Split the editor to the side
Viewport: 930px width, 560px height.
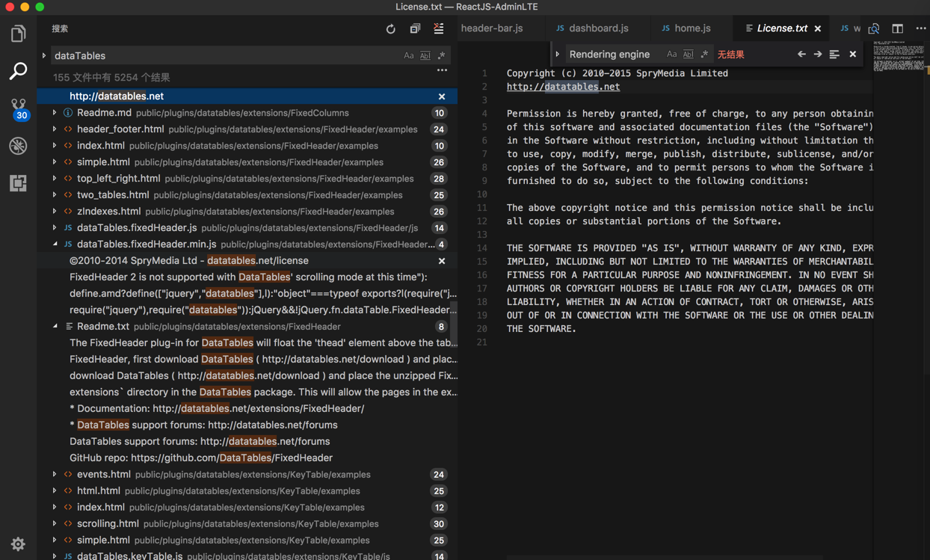coord(897,28)
